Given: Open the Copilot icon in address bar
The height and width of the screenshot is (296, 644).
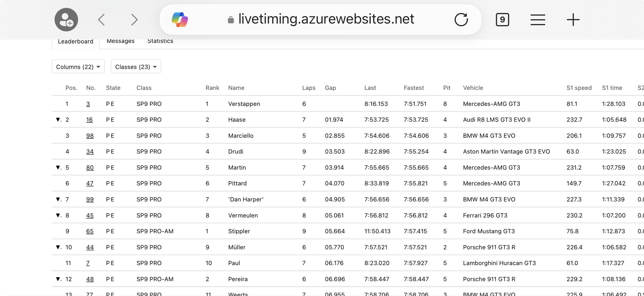Looking at the screenshot, I should click(180, 19).
